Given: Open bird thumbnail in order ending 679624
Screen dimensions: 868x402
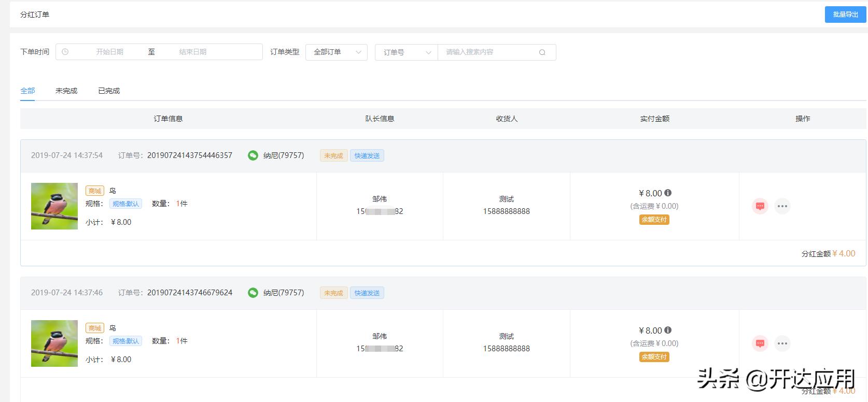Looking at the screenshot, I should click(x=54, y=343).
